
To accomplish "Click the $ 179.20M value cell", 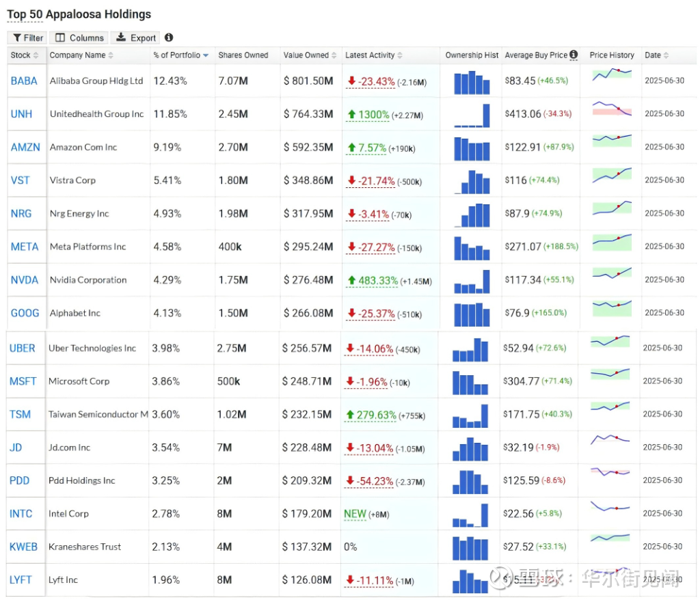I will pyautogui.click(x=307, y=514).
